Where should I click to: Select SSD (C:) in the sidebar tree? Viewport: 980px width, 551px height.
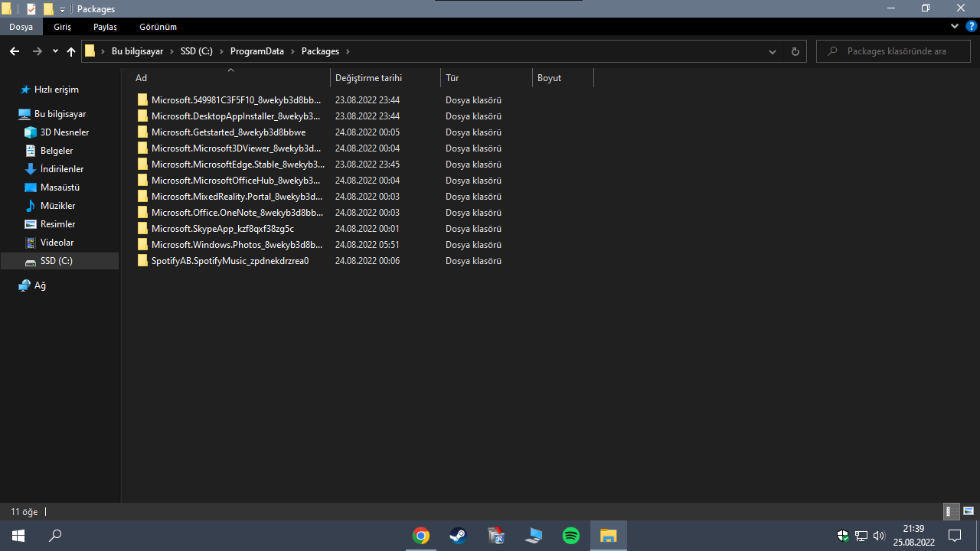click(x=60, y=261)
